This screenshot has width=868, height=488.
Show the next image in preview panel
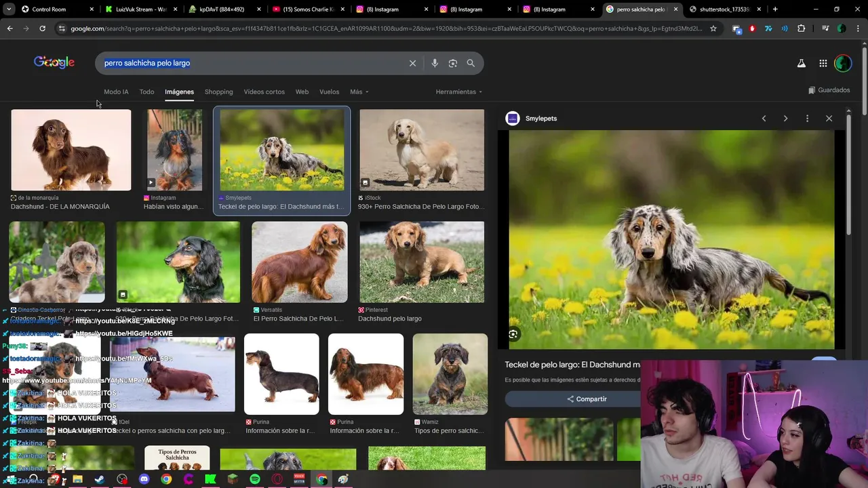(785, 119)
